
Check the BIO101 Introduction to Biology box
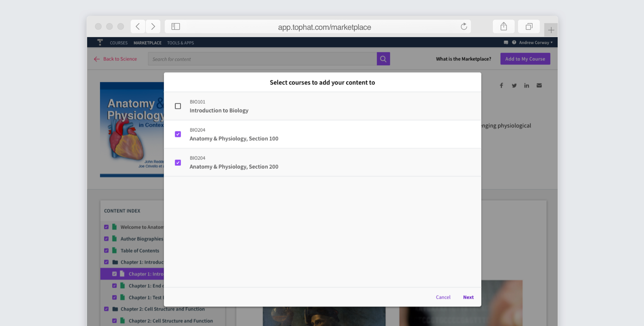point(178,106)
